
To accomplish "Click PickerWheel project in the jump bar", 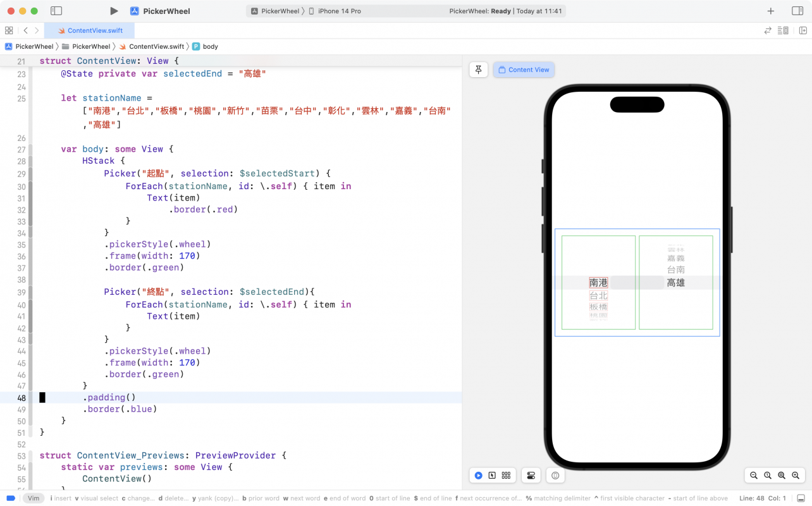I will [x=29, y=46].
